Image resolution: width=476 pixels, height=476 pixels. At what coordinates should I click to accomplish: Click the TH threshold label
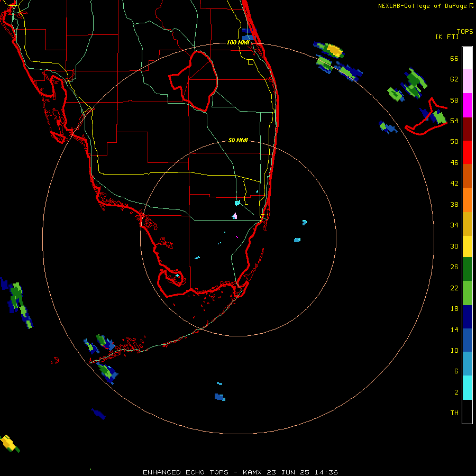[x=454, y=413]
